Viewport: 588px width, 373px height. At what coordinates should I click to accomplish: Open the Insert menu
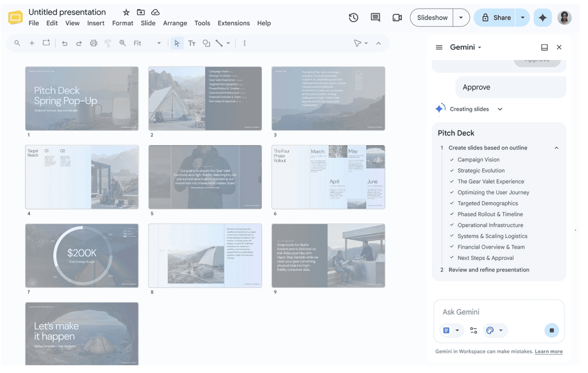[x=96, y=23]
